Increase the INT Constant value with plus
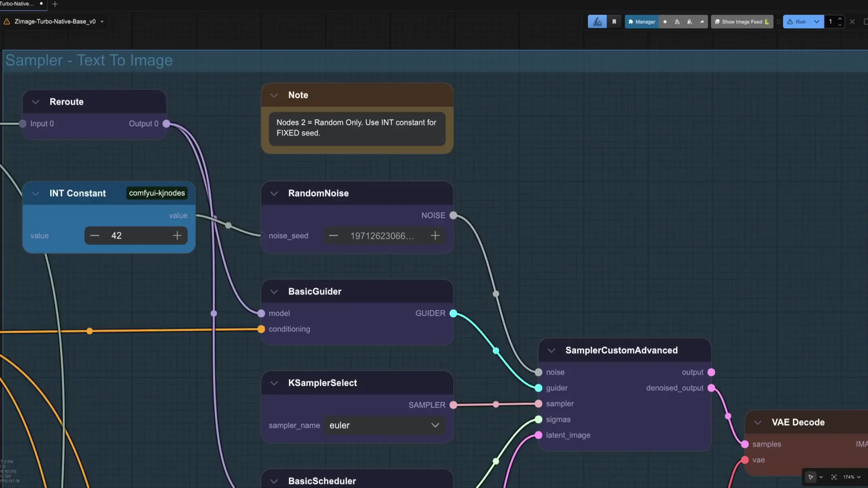 [x=177, y=235]
